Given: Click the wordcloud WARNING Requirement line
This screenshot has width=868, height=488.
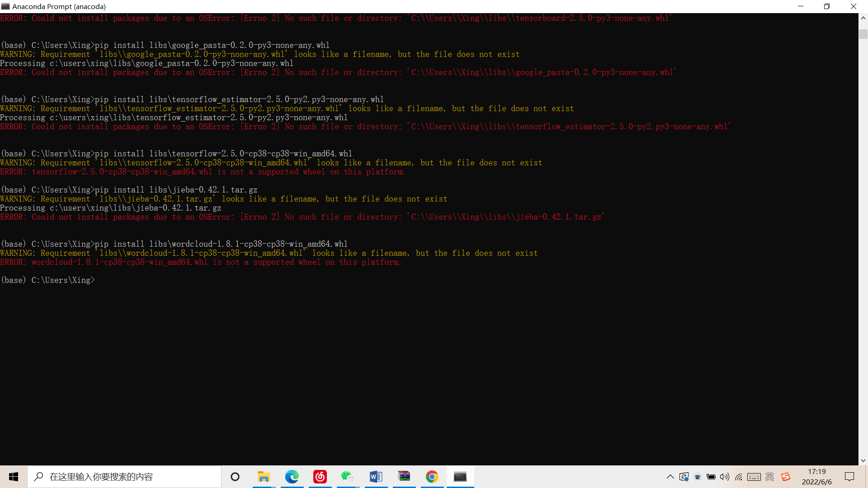Looking at the screenshot, I should 269,253.
